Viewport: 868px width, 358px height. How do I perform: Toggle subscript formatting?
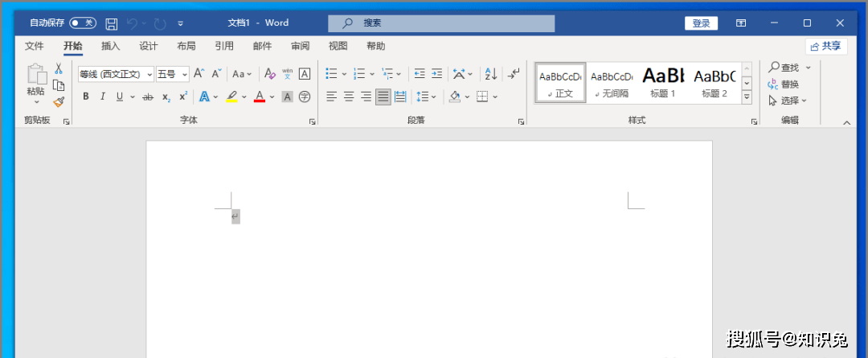pos(166,97)
